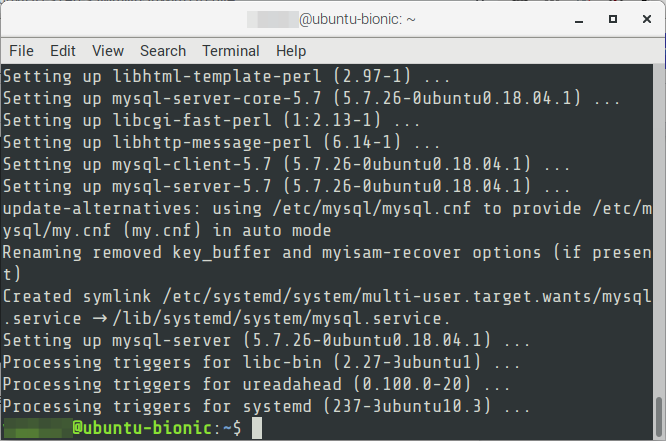
Task: Click the Processing triggers for ureadahead line
Action: [x=256, y=384]
